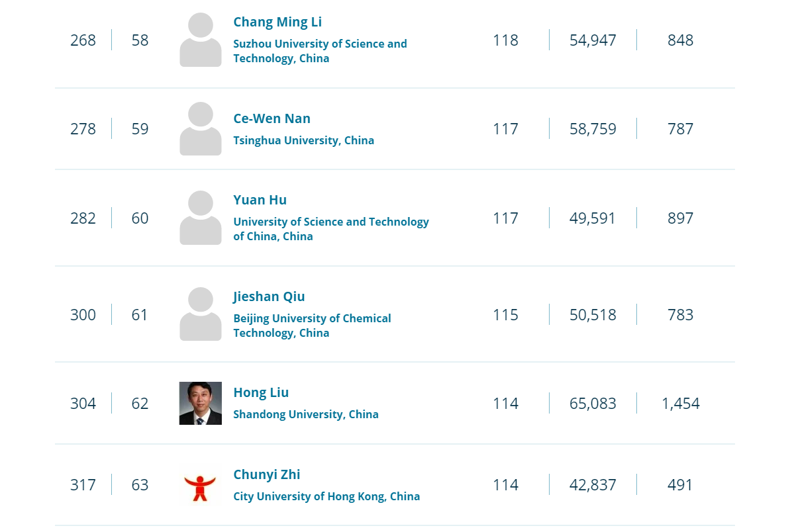Viewport: 790px width, 532px height.
Task: Click Ce-Wen Nan's placeholder avatar icon
Action: 201,128
